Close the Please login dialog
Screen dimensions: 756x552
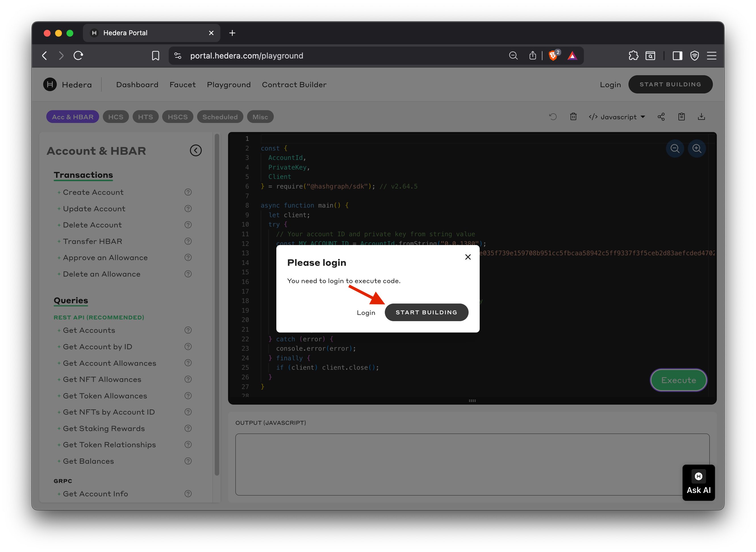(x=467, y=257)
